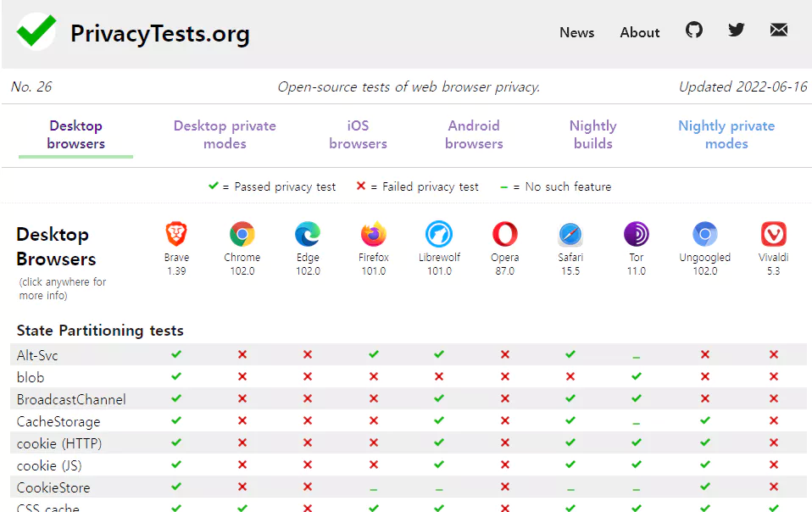Viewport: 812px width, 512px height.
Task: Open the Nightly builds tab
Action: coord(592,135)
